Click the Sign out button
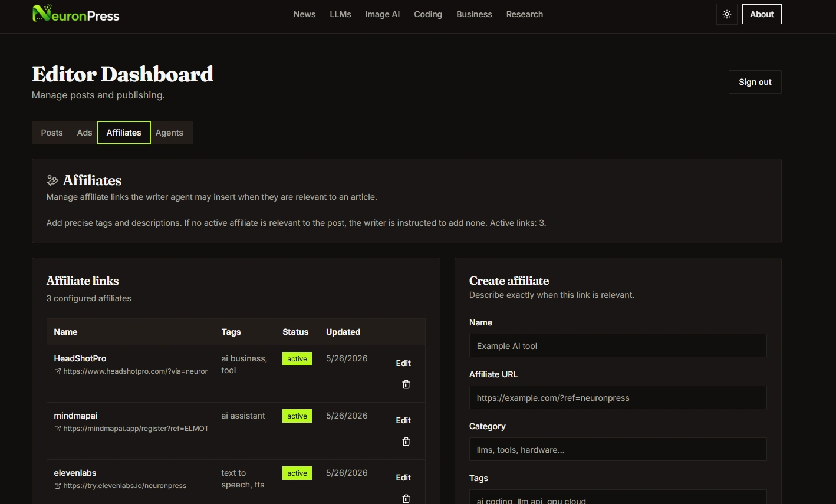Image resolution: width=836 pixels, height=504 pixels. click(x=755, y=82)
